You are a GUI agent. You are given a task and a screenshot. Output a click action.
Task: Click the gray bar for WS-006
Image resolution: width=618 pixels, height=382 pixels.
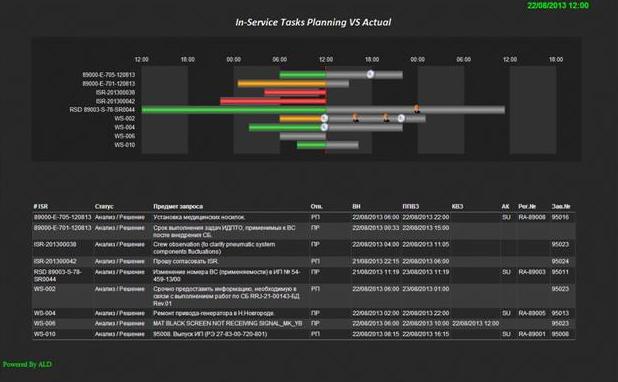point(303,136)
